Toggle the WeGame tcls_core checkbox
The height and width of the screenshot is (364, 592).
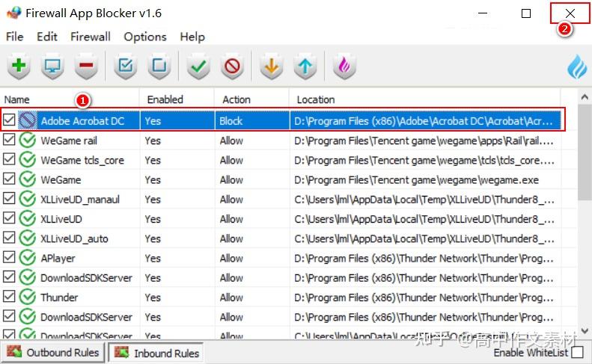coord(9,159)
